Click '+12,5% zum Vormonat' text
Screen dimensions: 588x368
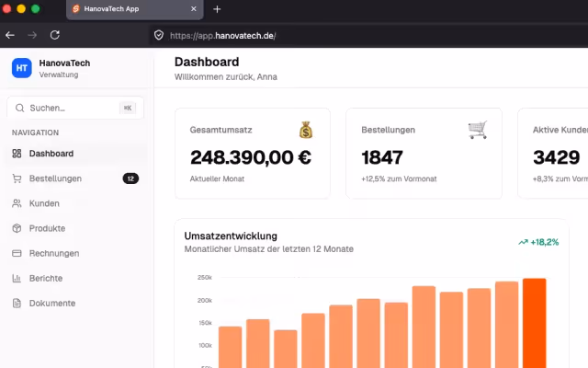[x=399, y=178]
